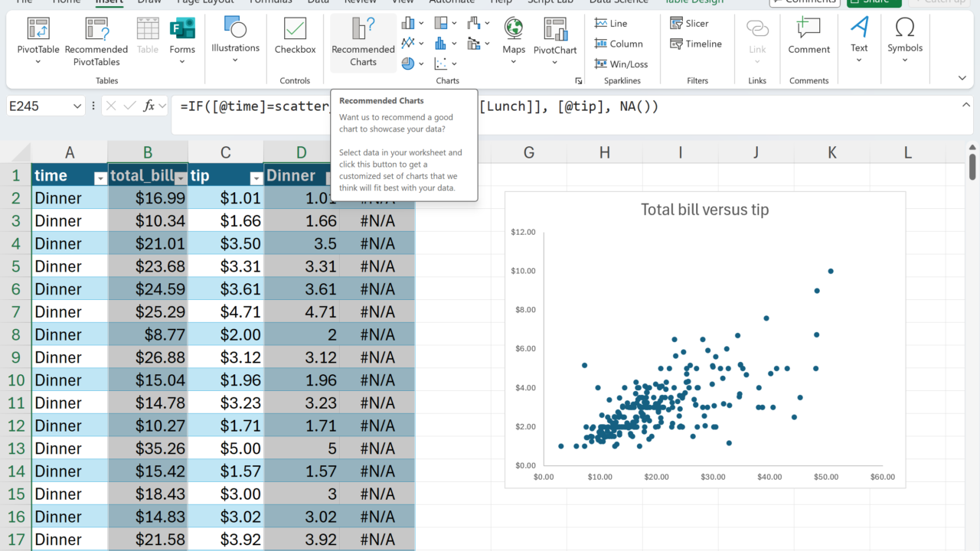The height and width of the screenshot is (551, 980).
Task: Select the Total bill versus tip chart title
Action: pos(704,210)
